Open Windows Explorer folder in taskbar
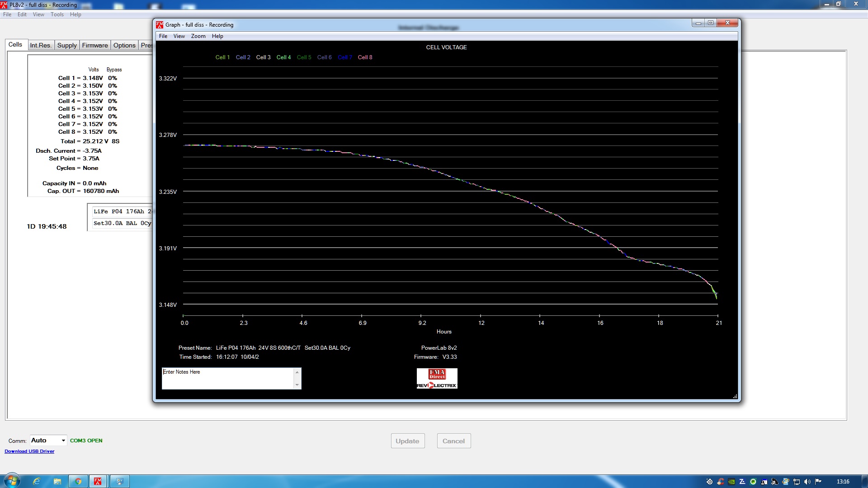The image size is (868, 488). click(x=57, y=481)
